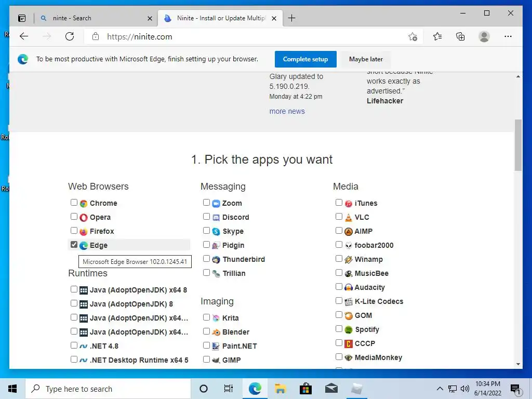The width and height of the screenshot is (532, 399).
Task: Open the notification center icon
Action: [x=516, y=389]
